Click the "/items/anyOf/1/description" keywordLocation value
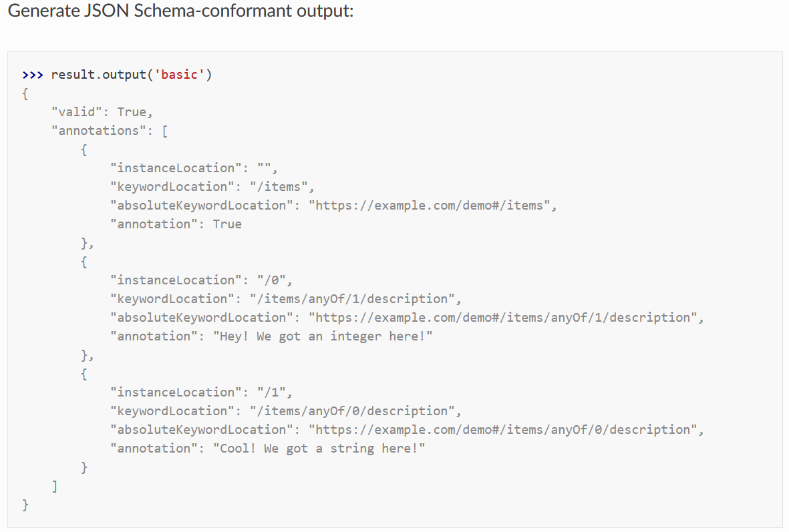 (x=351, y=298)
